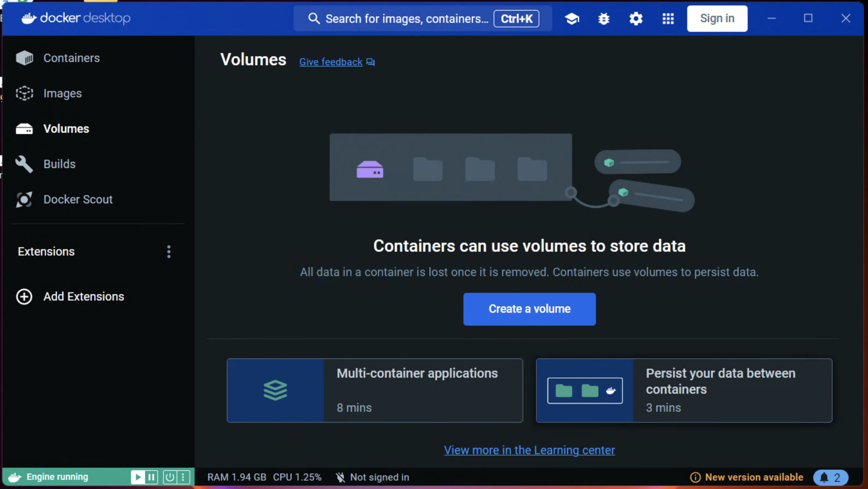Click the folders thumbnail on the Persist your data card
The height and width of the screenshot is (489, 868).
(585, 390)
